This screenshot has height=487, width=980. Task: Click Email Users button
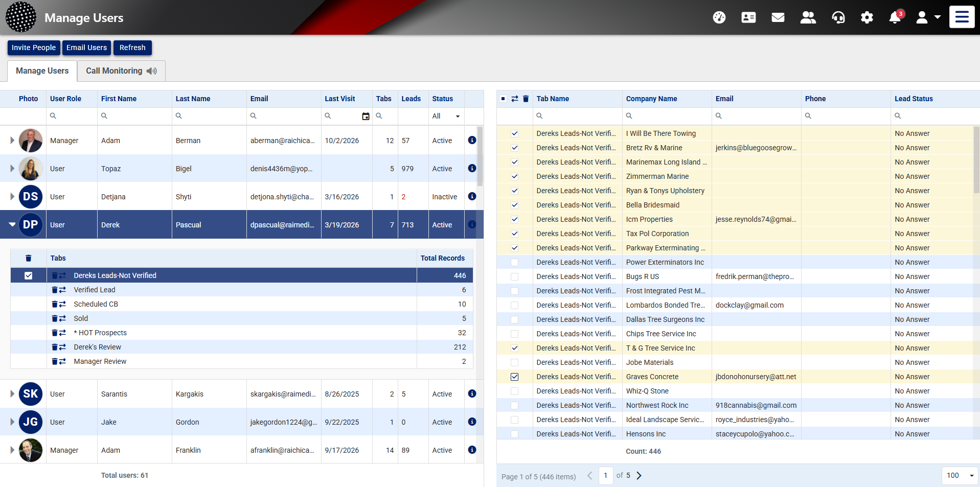click(x=87, y=48)
